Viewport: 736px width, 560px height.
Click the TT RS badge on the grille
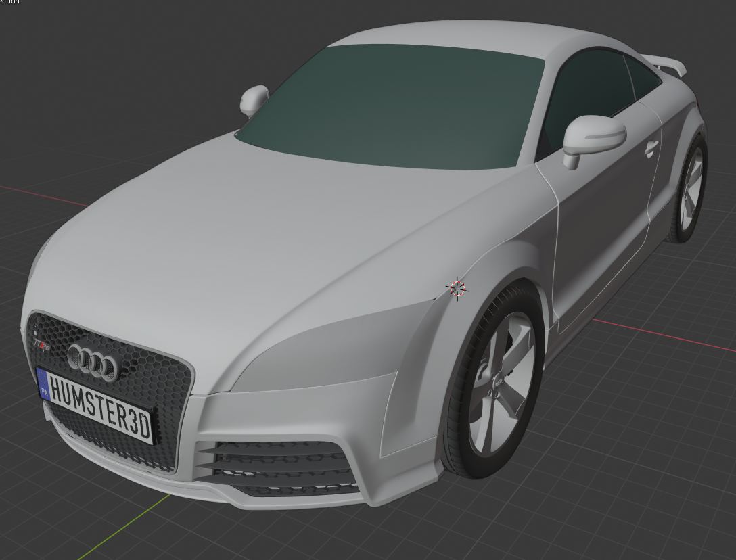tap(41, 345)
